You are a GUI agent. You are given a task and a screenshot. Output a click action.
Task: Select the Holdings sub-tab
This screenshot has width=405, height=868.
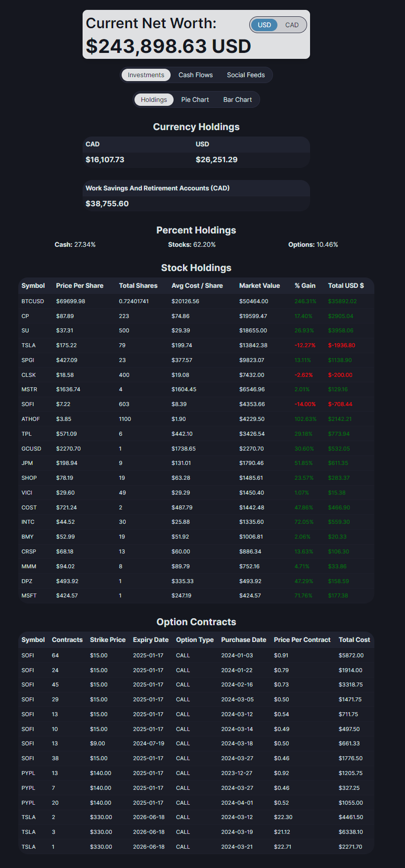(154, 99)
